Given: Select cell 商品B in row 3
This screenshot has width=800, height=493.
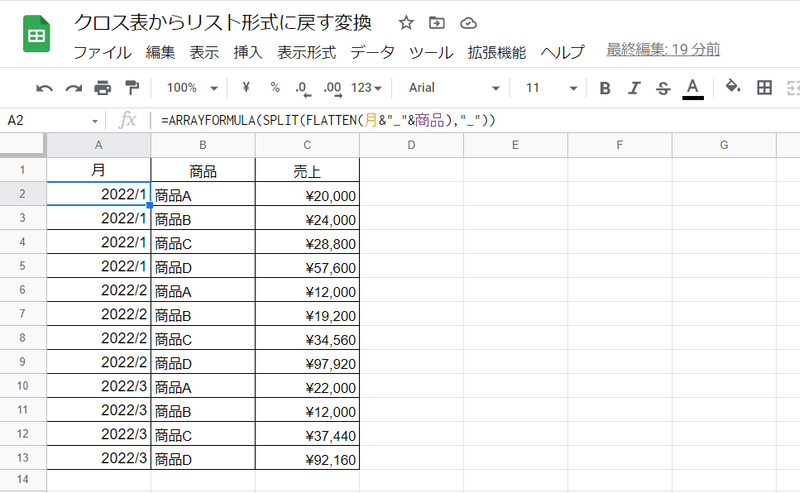Looking at the screenshot, I should [x=203, y=218].
